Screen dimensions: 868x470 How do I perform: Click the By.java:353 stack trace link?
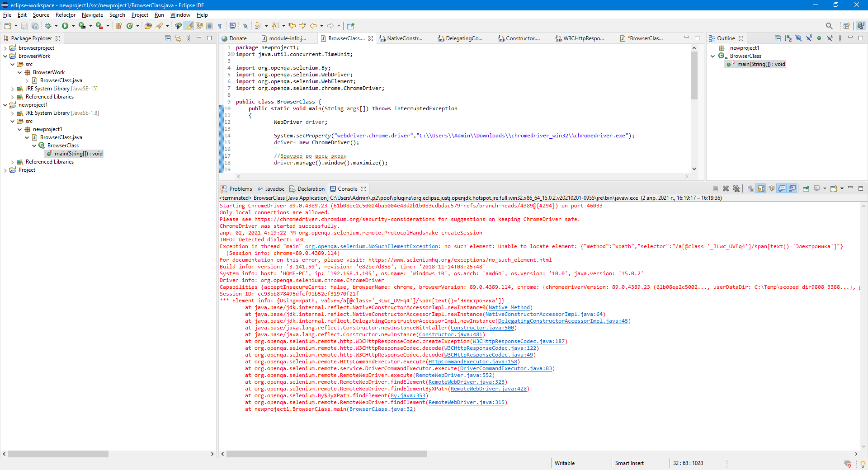point(408,395)
